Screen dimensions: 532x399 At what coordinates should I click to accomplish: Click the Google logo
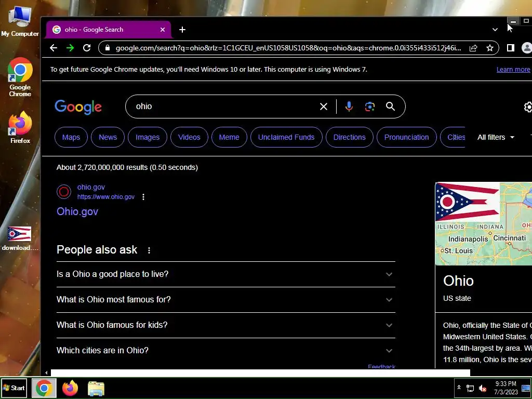(78, 107)
